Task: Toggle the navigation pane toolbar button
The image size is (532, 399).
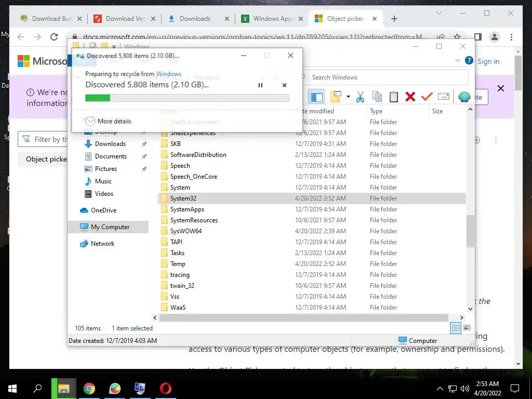Action: click(x=316, y=97)
